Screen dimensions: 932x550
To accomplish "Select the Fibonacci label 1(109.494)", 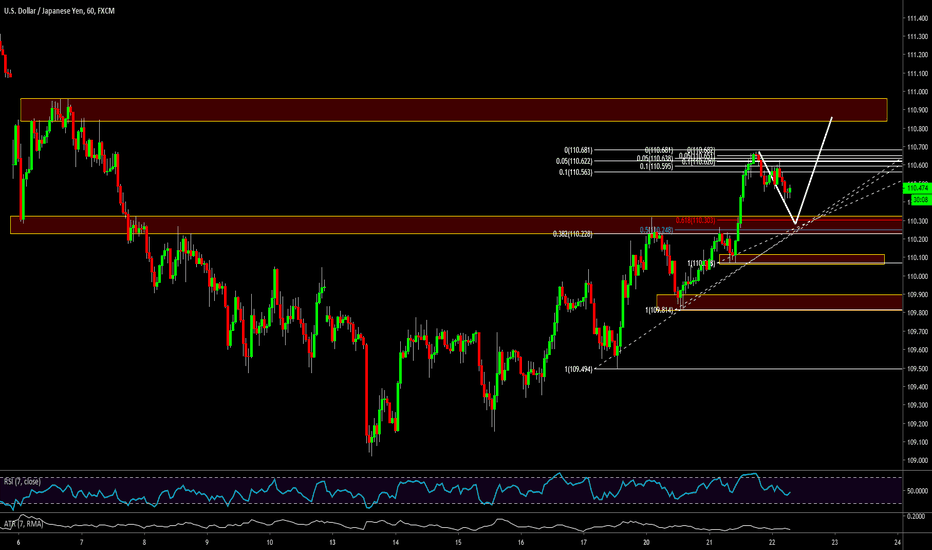I will coord(578,369).
